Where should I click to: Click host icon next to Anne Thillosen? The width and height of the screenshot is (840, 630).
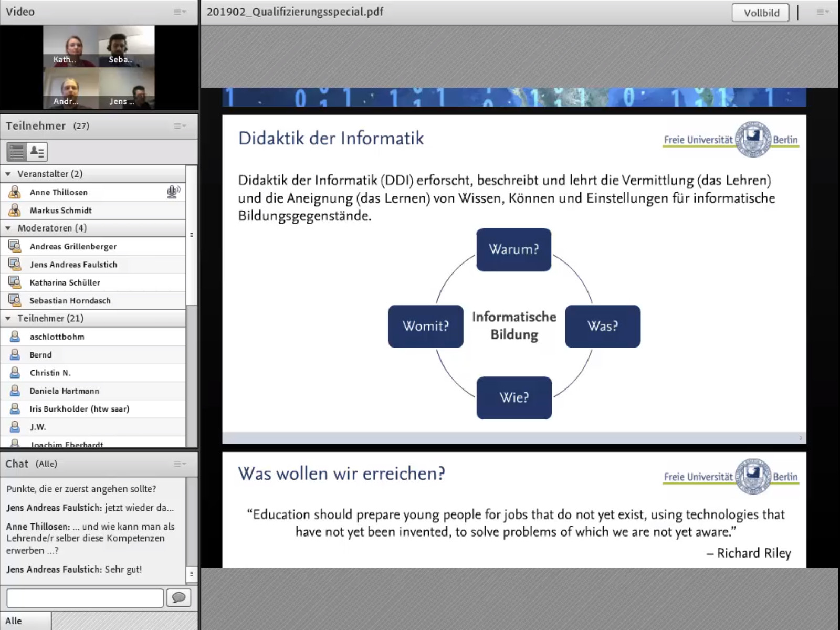pos(15,192)
